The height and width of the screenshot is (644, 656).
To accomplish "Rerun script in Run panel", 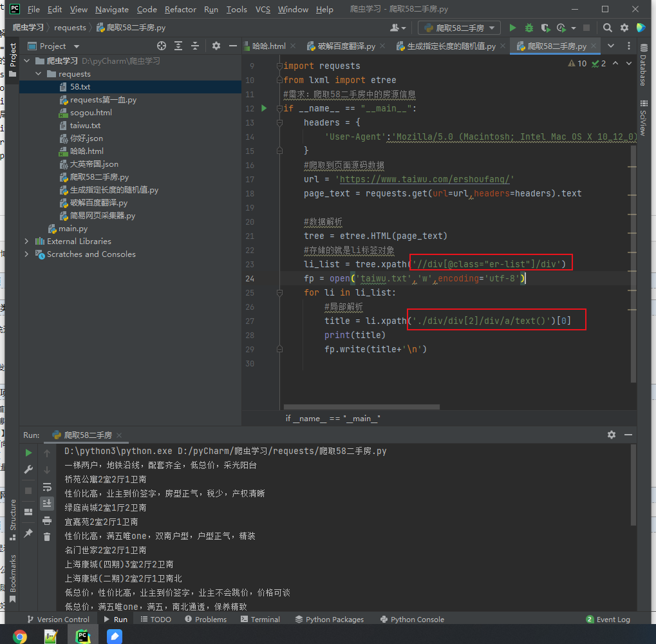I will (x=28, y=453).
